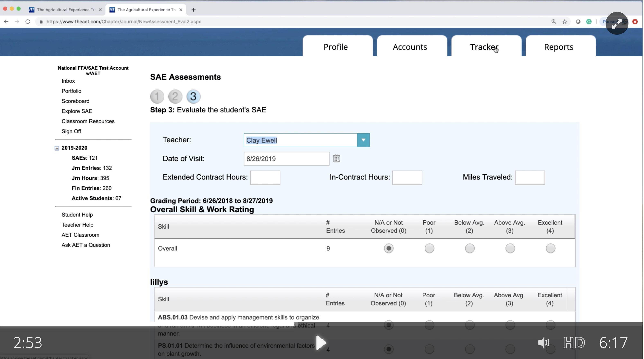Click the dark circle extension icon
The width and height of the screenshot is (644, 359).
[578, 22]
